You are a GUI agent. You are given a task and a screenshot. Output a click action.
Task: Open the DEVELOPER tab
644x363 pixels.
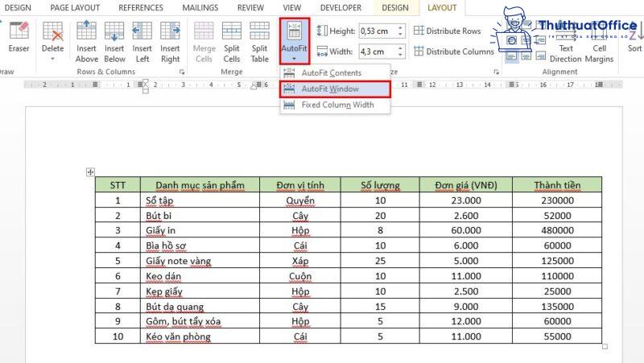(341, 8)
